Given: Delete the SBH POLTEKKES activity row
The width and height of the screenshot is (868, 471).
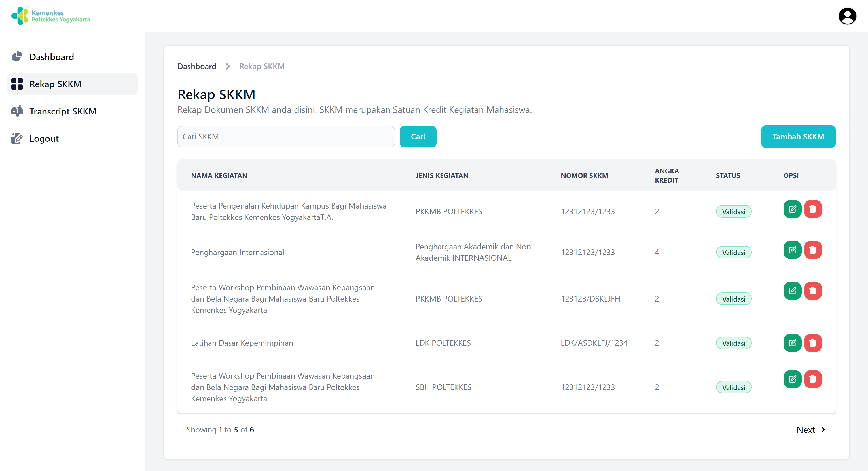Looking at the screenshot, I should pos(812,379).
